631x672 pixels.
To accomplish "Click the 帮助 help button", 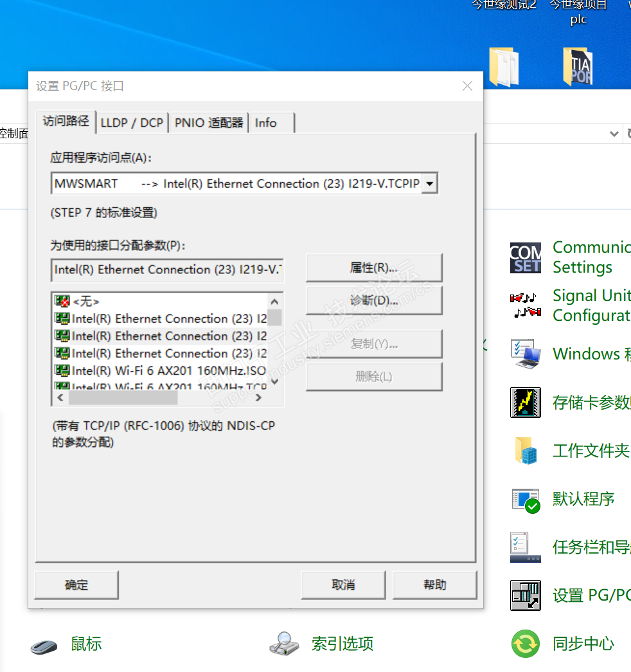I will (x=434, y=585).
